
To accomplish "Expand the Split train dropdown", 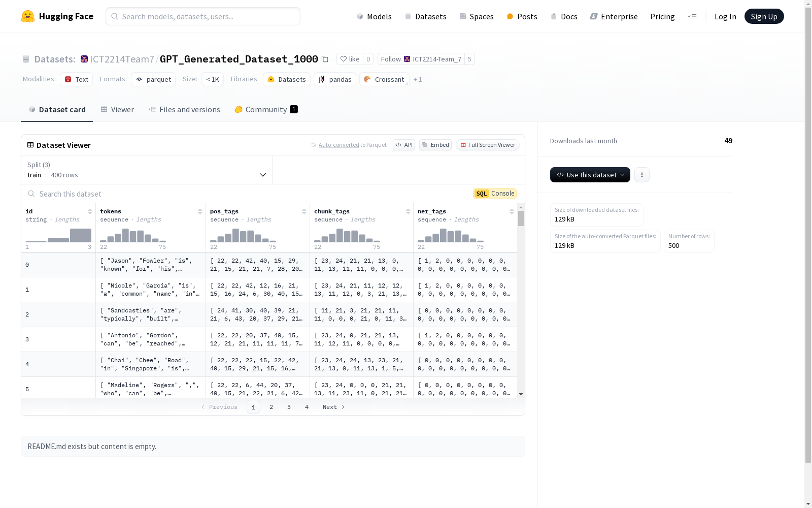I will [147, 170].
